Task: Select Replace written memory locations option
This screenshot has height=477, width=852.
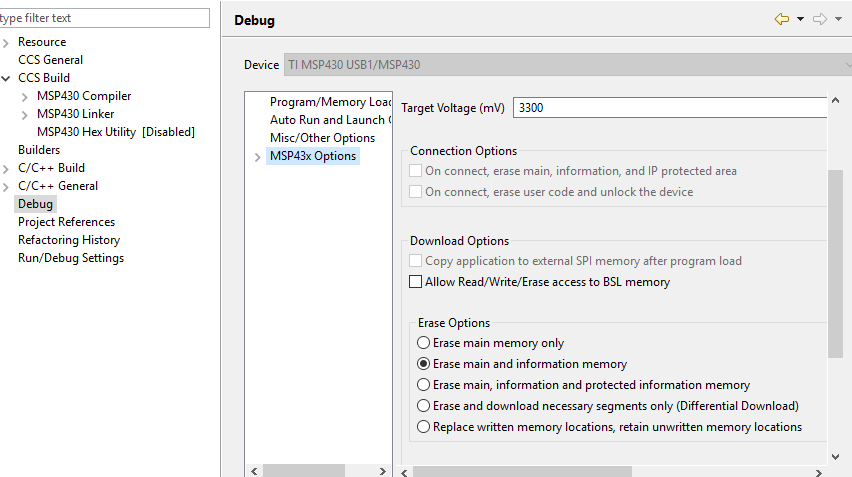Action: coord(424,427)
